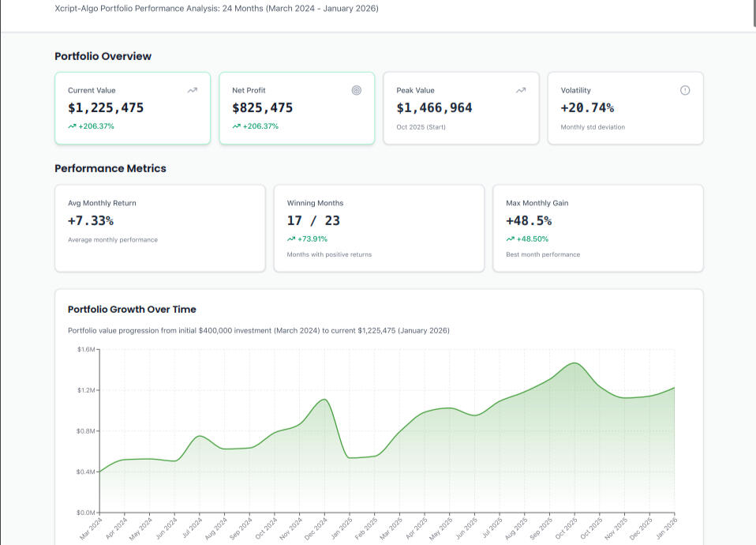756x545 pixels.
Task: Click the green arrow next to +48.50%
Action: click(x=511, y=239)
